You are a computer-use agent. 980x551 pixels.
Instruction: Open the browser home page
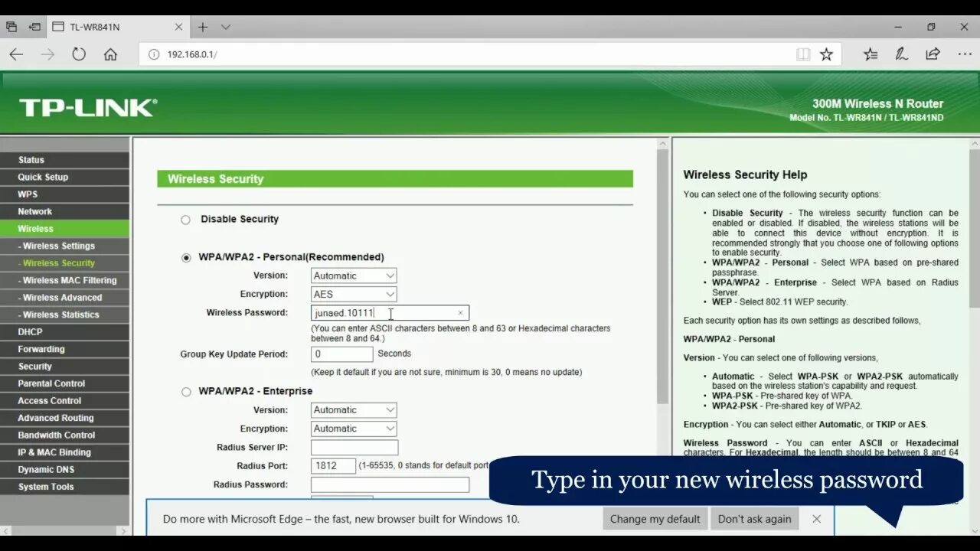110,54
